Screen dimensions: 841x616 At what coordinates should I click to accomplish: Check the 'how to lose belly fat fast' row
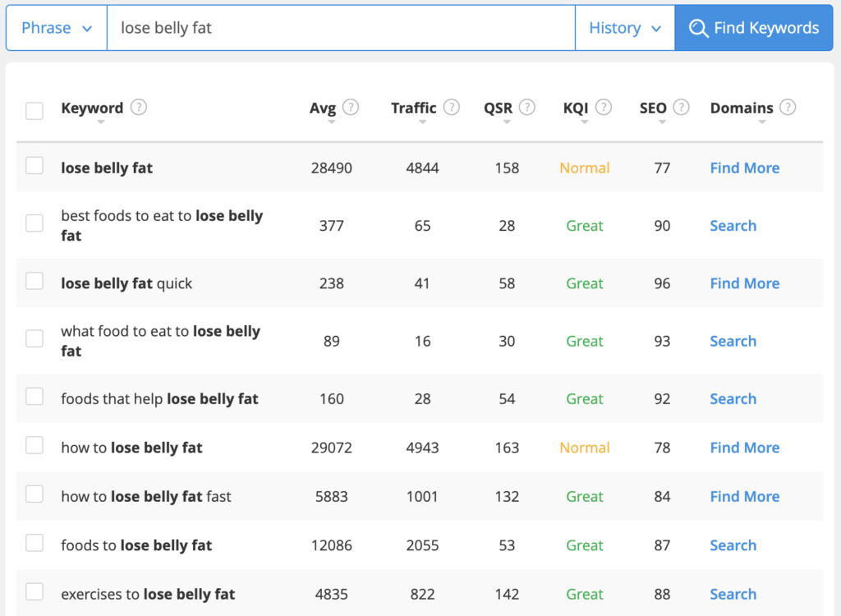tap(34, 494)
